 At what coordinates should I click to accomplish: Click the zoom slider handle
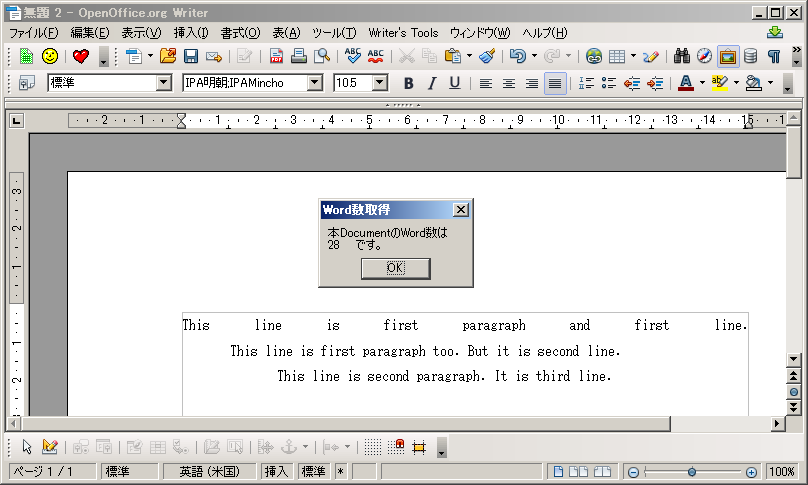(x=692, y=472)
